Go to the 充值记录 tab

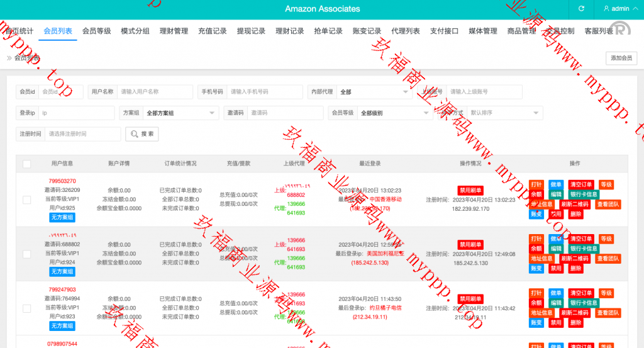(212, 31)
